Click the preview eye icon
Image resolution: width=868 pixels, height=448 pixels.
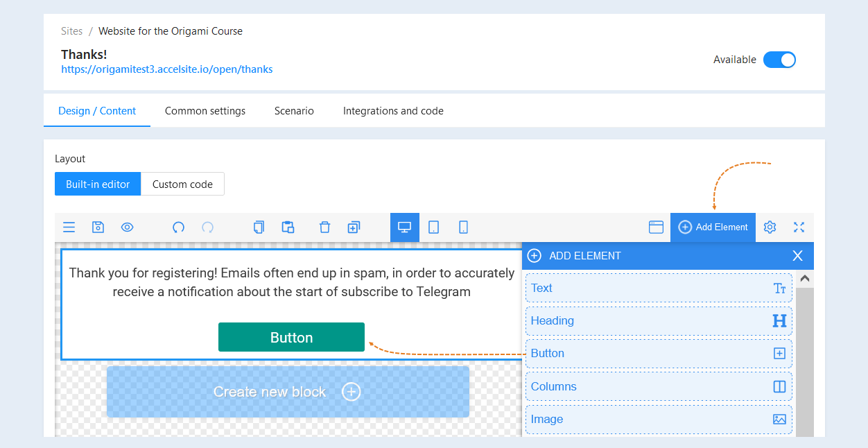coord(128,227)
